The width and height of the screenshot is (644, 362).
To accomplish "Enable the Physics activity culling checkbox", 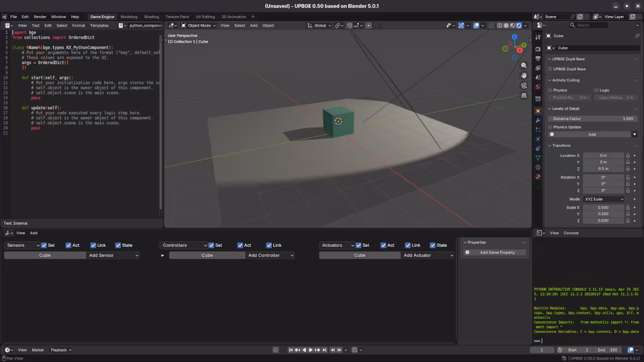I will (x=550, y=90).
